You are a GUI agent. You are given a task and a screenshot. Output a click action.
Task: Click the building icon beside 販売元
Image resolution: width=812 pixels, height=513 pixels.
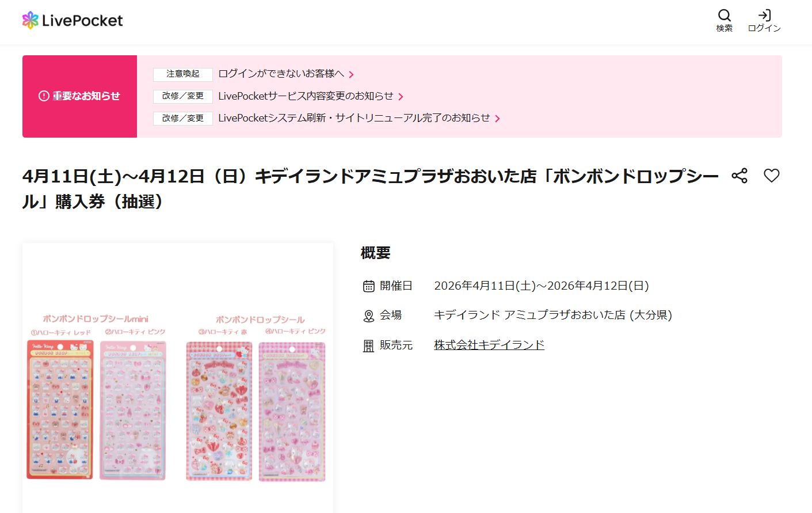point(369,346)
